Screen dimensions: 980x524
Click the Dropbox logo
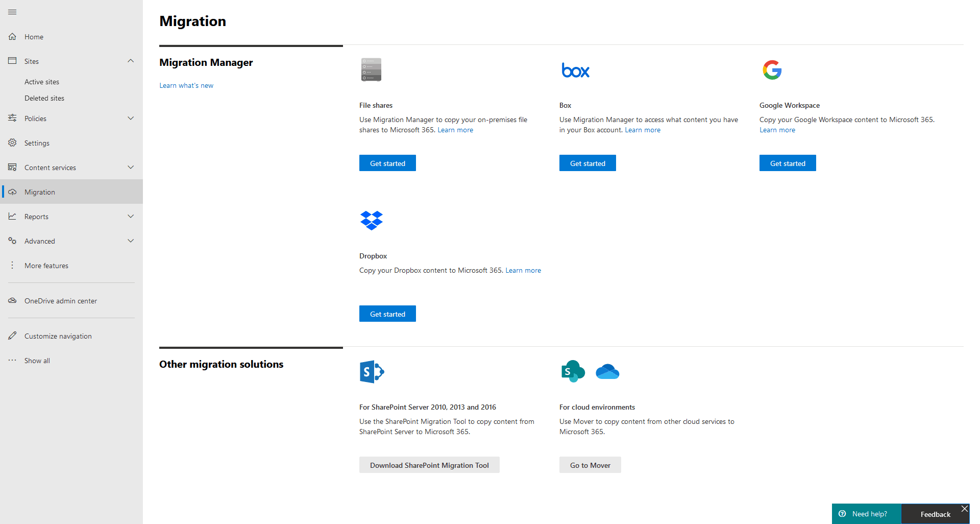coord(371,221)
